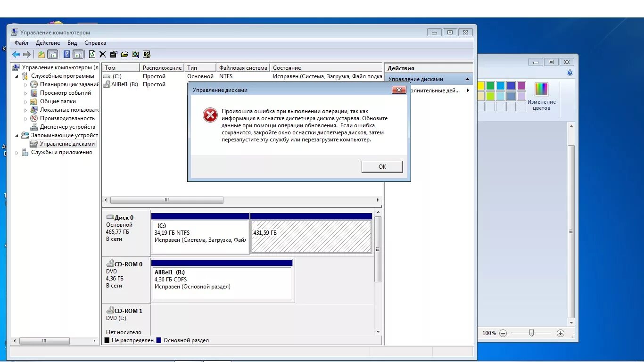
Task: Open the Справка menu
Action: tap(95, 43)
